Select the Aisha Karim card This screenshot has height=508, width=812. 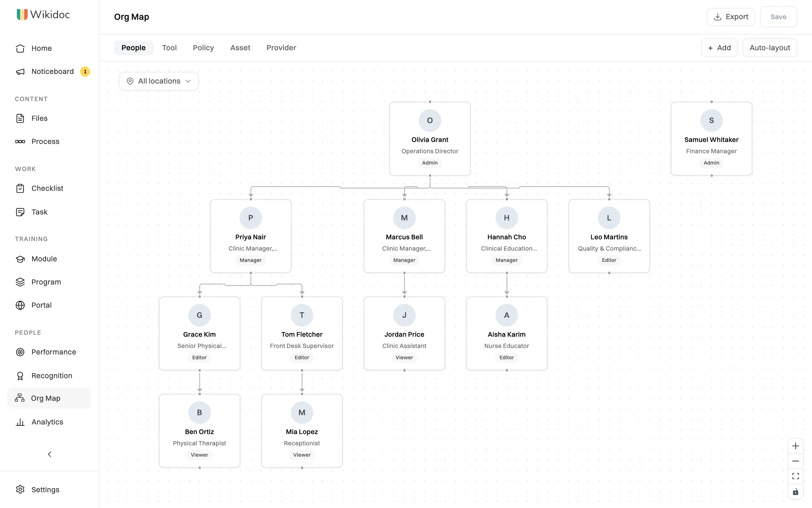pyautogui.click(x=507, y=334)
